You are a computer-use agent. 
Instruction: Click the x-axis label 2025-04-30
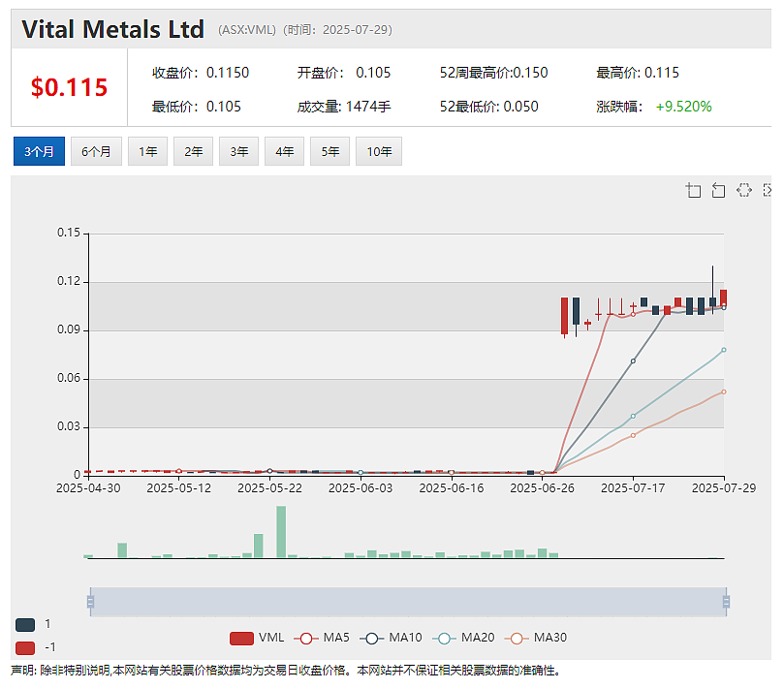click(x=88, y=488)
